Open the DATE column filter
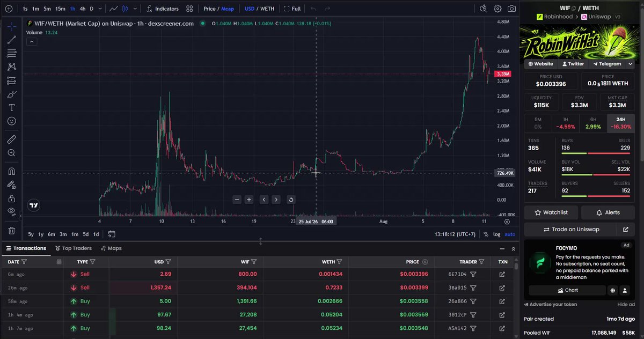This screenshot has height=339, width=644. (24, 262)
